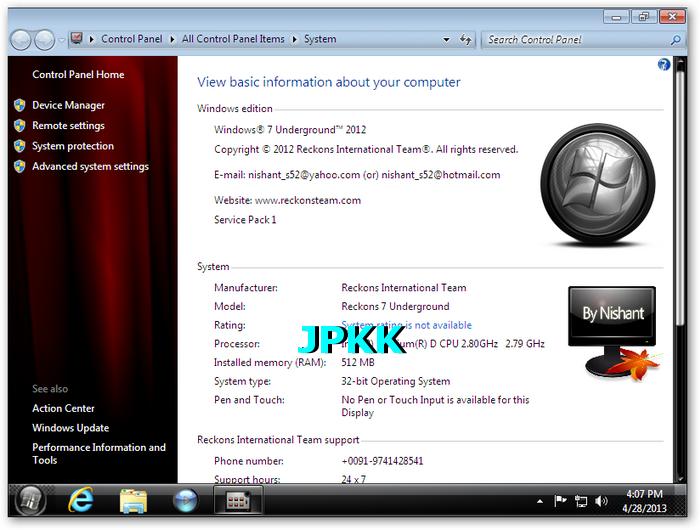Launch Internet Explorer from taskbar
Image resolution: width=700 pixels, height=530 pixels.
81,500
